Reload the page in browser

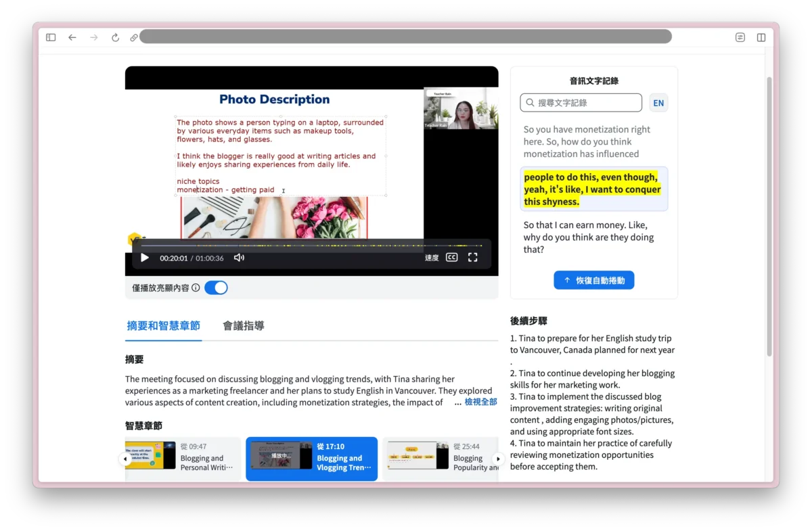[115, 37]
